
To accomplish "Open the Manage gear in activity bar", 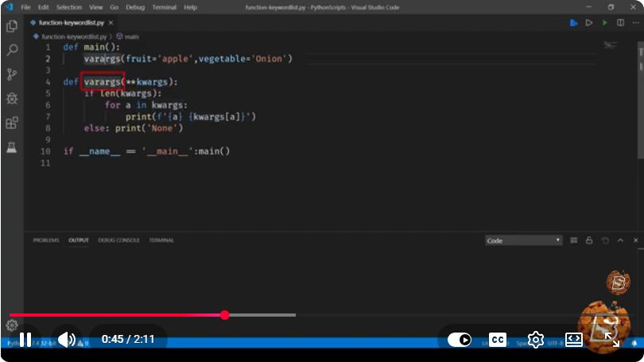I will click(12, 325).
